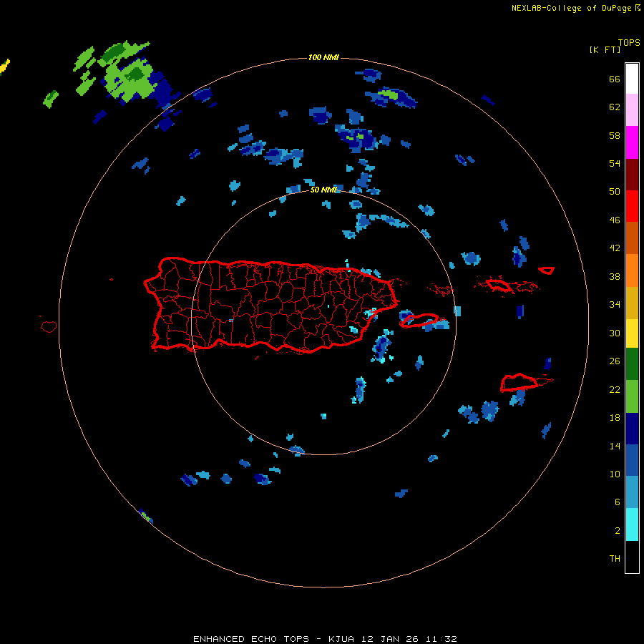Click the white 66+ K FT legend swatch

click(632, 79)
